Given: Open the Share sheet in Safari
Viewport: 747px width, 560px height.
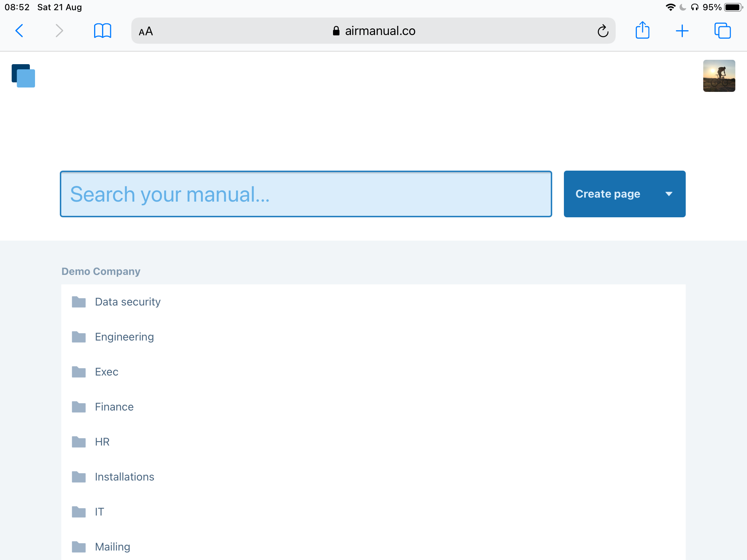Looking at the screenshot, I should (x=643, y=31).
